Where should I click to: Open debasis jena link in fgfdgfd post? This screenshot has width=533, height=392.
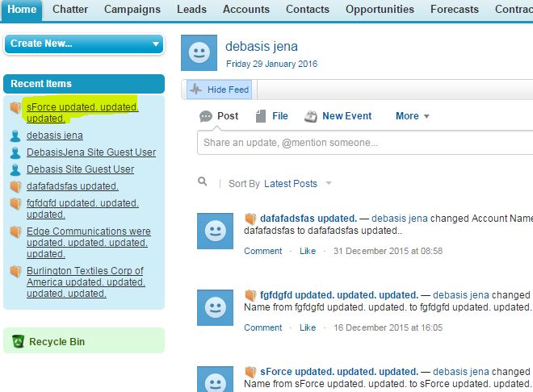pyautogui.click(x=461, y=295)
